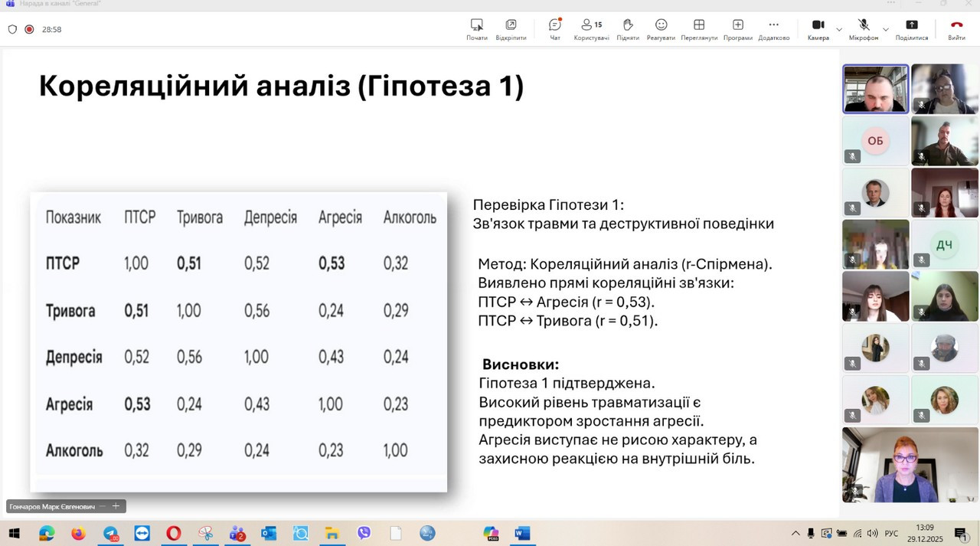This screenshot has height=546, width=980.
Task: Click the shield meeting security icon
Action: [x=12, y=30]
